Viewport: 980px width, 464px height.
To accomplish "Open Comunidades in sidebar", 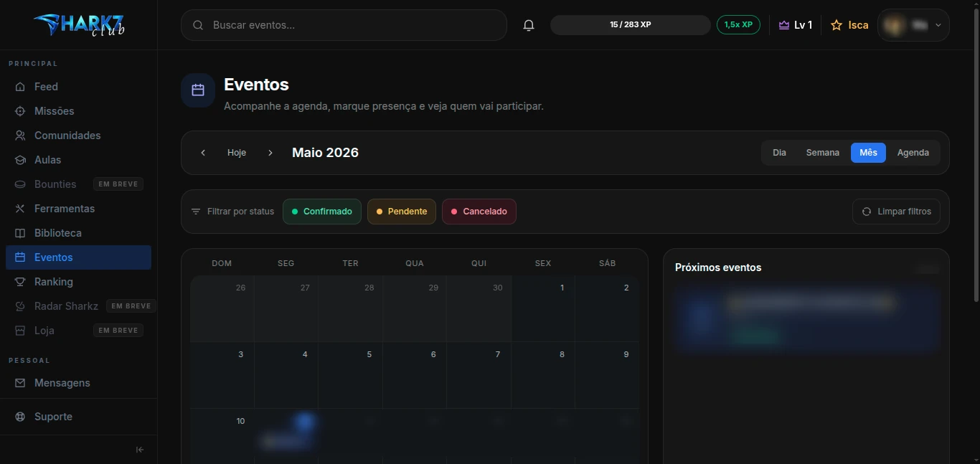I will point(78,136).
